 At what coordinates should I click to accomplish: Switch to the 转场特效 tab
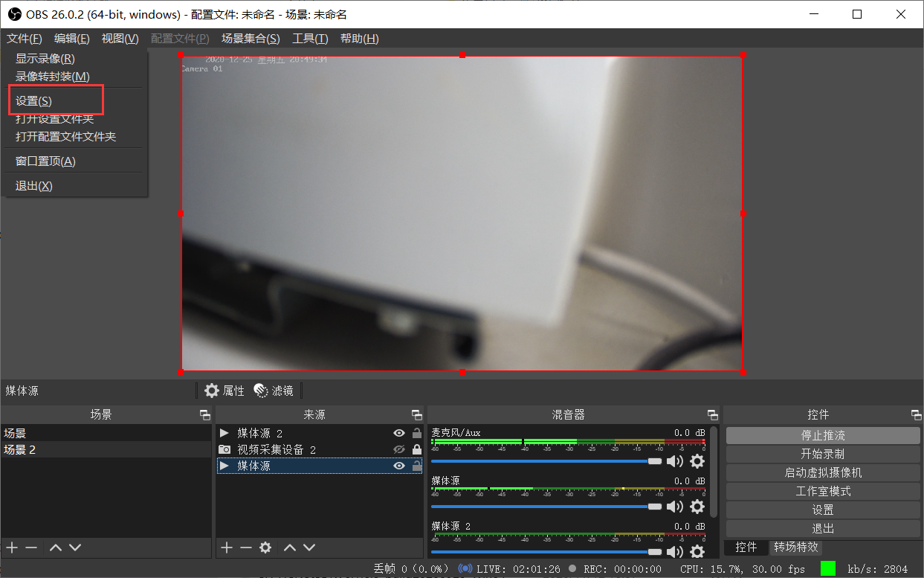[x=796, y=547]
